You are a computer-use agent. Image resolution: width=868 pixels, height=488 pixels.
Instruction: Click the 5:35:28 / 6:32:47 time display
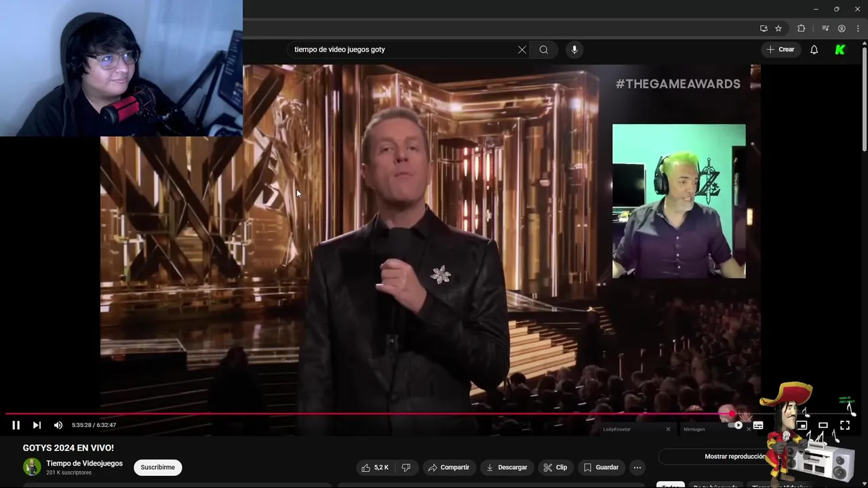94,425
